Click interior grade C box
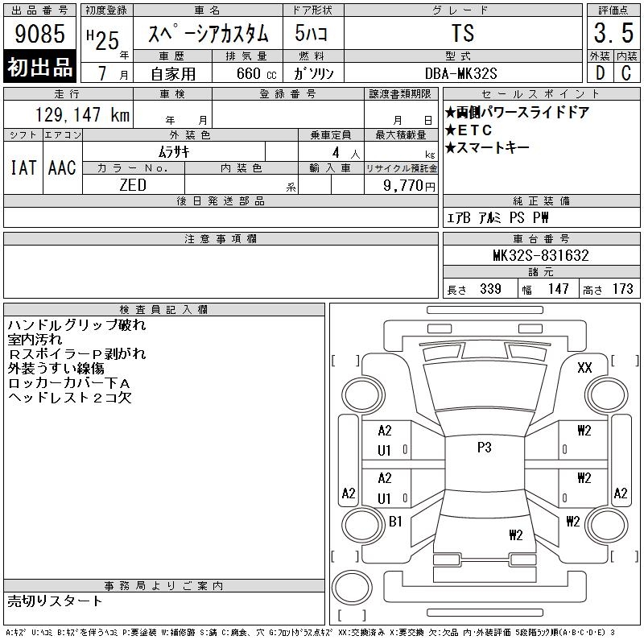The width and height of the screenshot is (644, 644). [625, 72]
